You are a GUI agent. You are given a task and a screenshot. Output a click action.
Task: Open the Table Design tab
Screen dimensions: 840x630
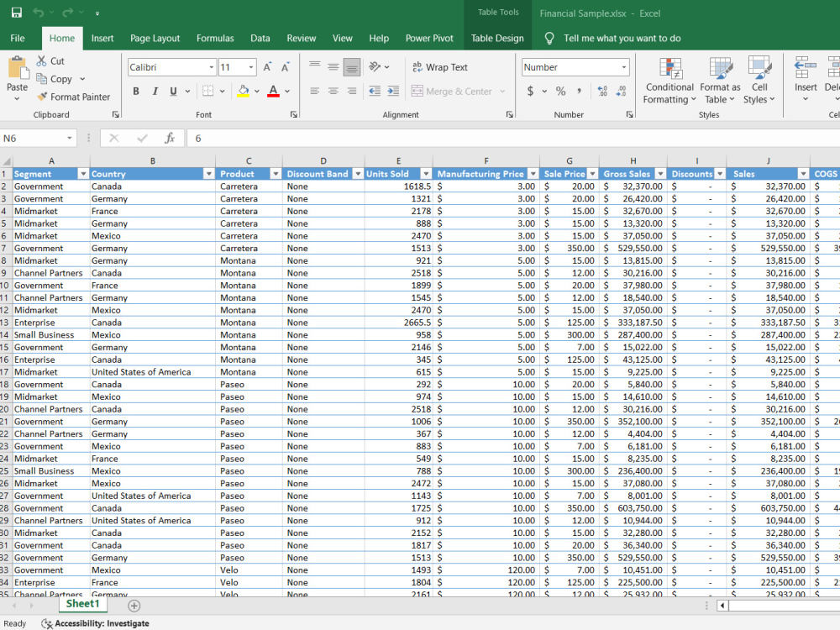(x=497, y=38)
